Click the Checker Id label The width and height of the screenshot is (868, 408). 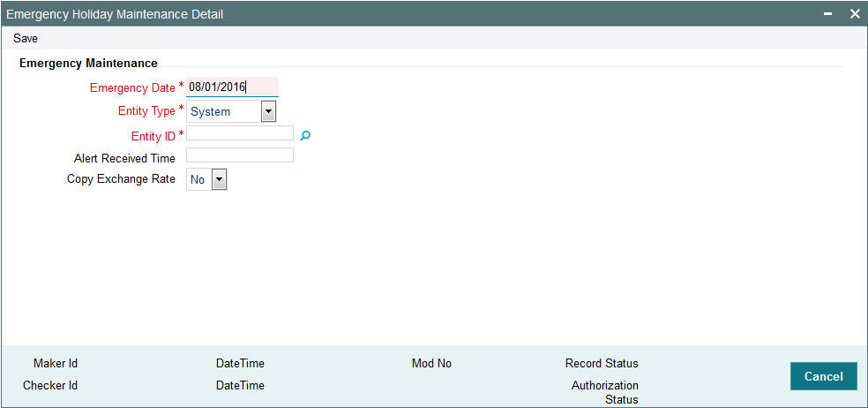50,385
